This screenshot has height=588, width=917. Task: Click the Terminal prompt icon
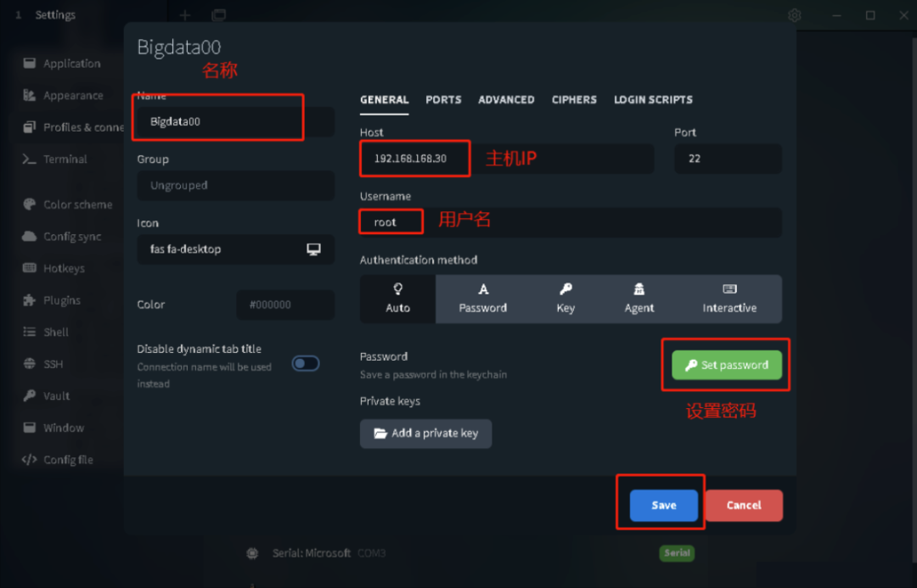[29, 159]
